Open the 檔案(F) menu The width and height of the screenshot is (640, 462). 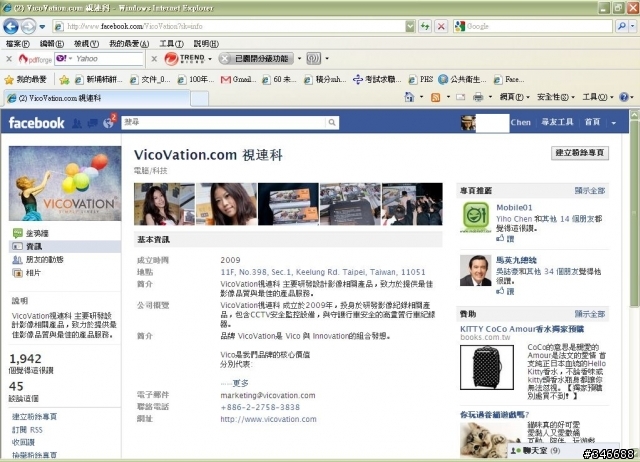pos(17,44)
